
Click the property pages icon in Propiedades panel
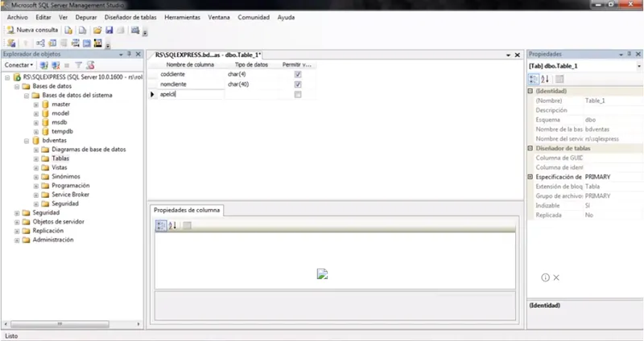(x=559, y=79)
